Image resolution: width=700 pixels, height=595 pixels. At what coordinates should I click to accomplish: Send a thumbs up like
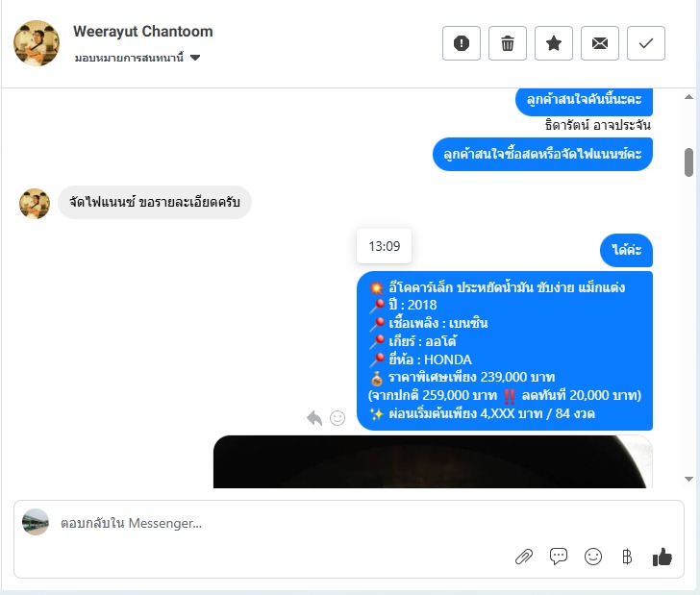(662, 557)
